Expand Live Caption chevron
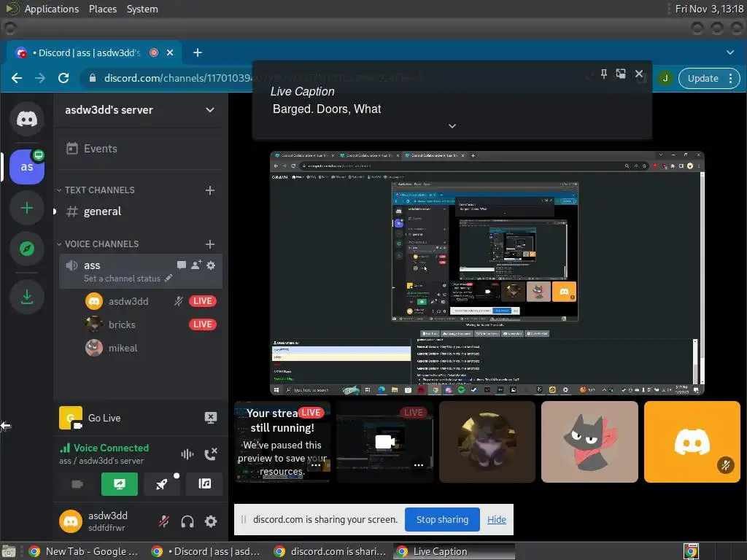747x560 pixels. 452,125
